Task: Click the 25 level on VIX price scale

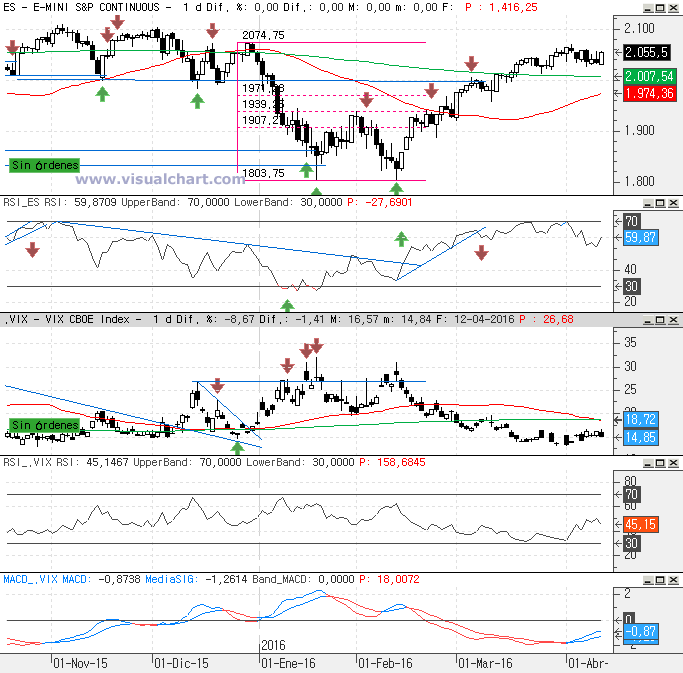Action: point(630,389)
